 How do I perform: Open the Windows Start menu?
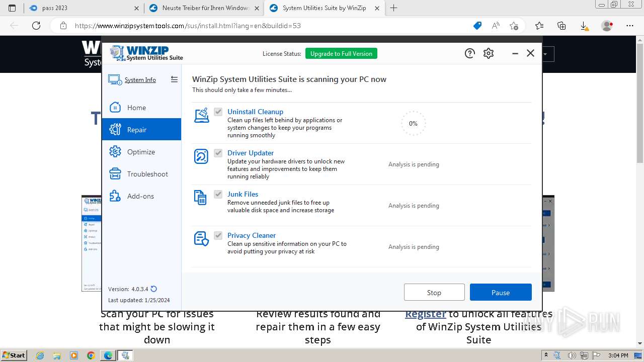14,355
